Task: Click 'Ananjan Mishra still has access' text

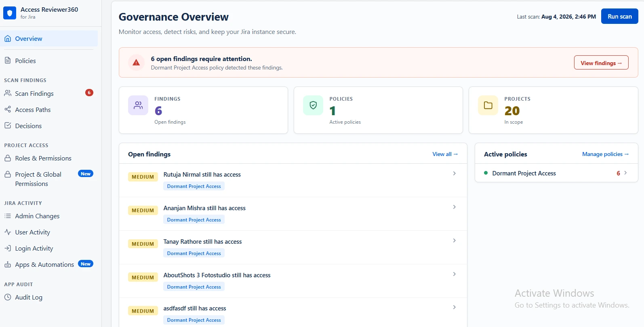Action: coord(204,208)
